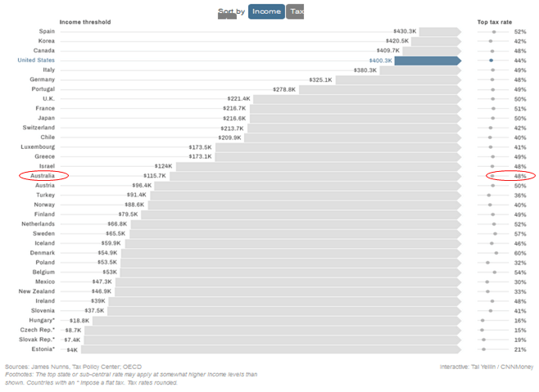Click the United States income bar
This screenshot has width=539, height=392.
pos(428,60)
